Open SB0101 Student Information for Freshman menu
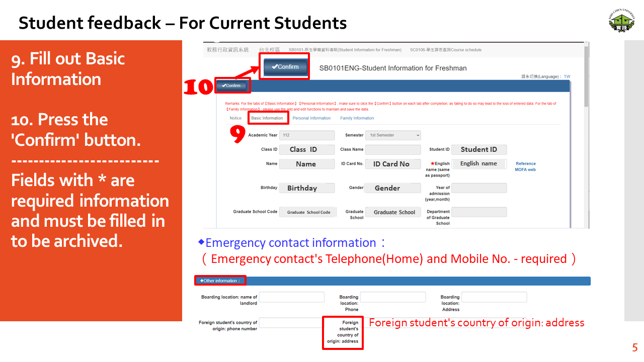The height and width of the screenshot is (362, 644). point(345,50)
